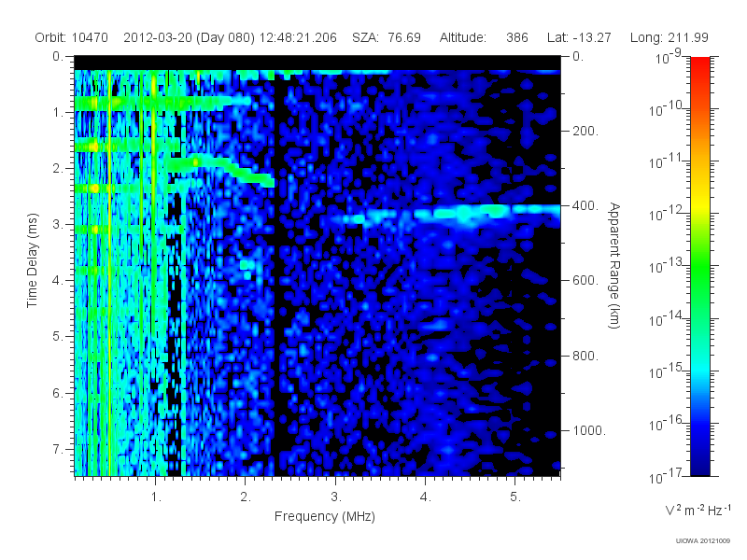Click the Altitude: 386 label
Viewport: 747px width, 560px height.
pos(484,37)
